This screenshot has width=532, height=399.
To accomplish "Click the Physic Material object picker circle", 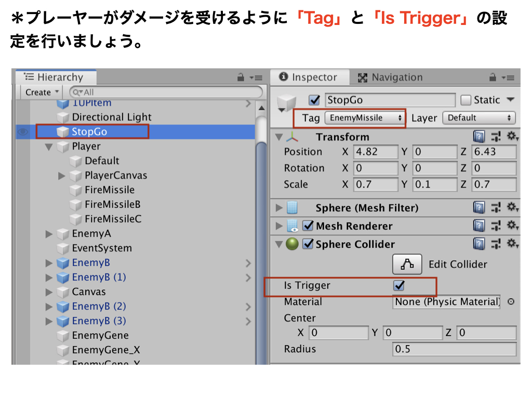I will coord(511,302).
